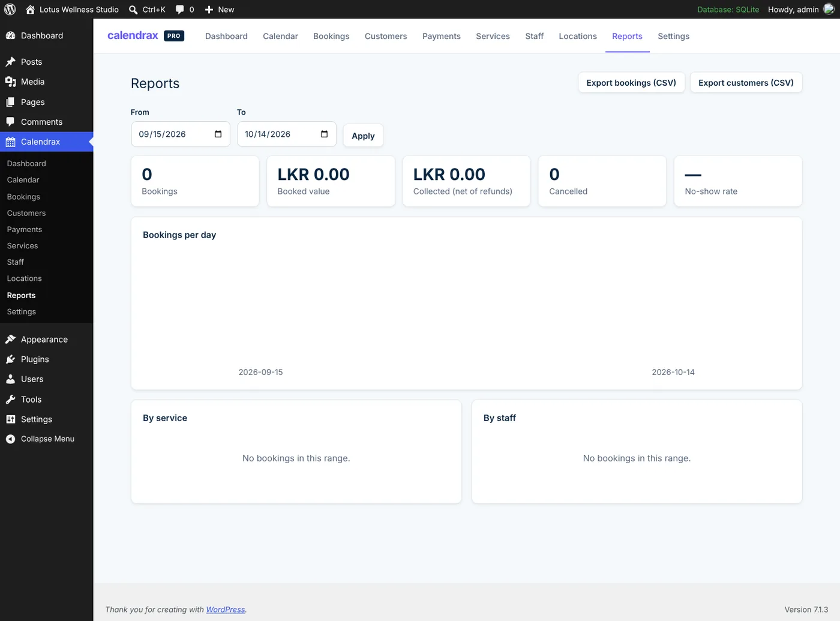Open the From date calendar picker
The width and height of the screenshot is (840, 621).
point(218,134)
